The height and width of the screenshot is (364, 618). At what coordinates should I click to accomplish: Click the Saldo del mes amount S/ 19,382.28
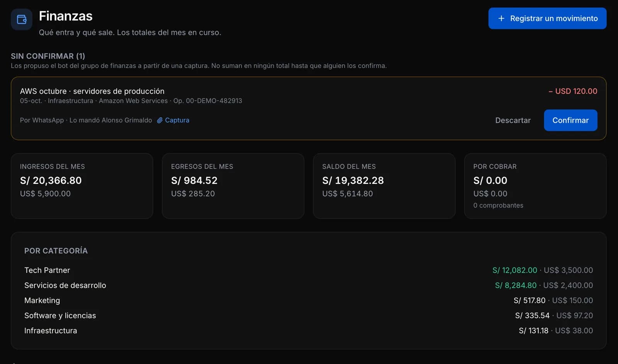pyautogui.click(x=353, y=180)
